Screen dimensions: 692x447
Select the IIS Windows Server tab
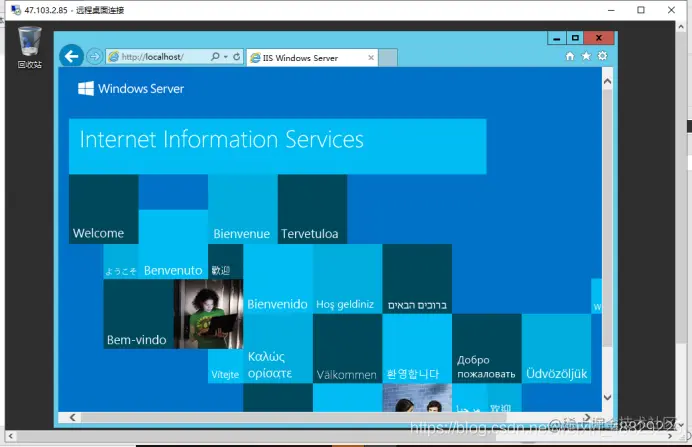312,58
